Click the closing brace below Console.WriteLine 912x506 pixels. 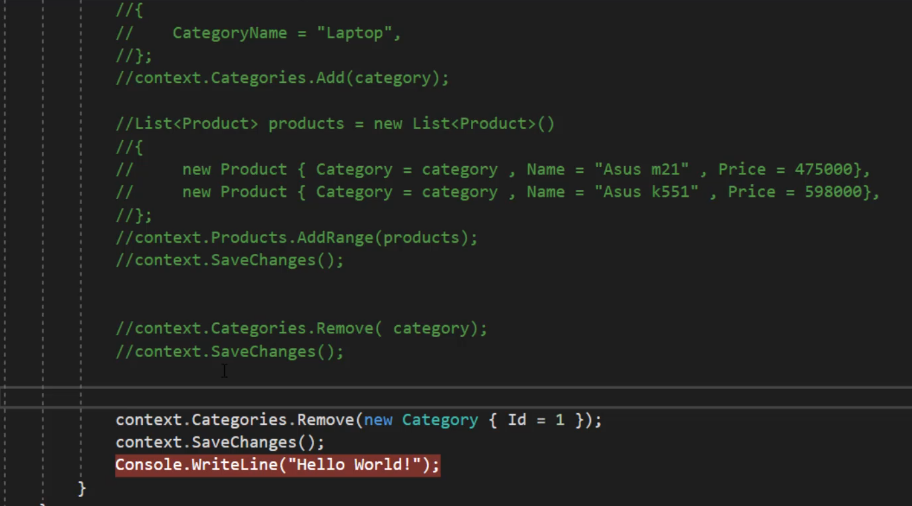coord(82,488)
